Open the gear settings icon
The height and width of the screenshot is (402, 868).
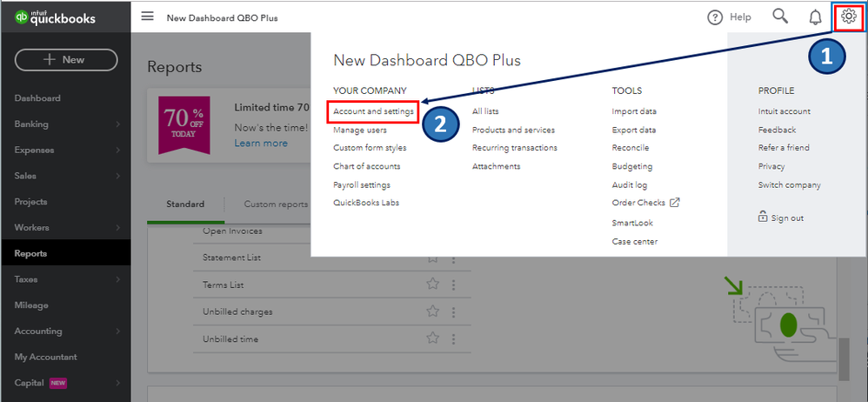pyautogui.click(x=848, y=17)
